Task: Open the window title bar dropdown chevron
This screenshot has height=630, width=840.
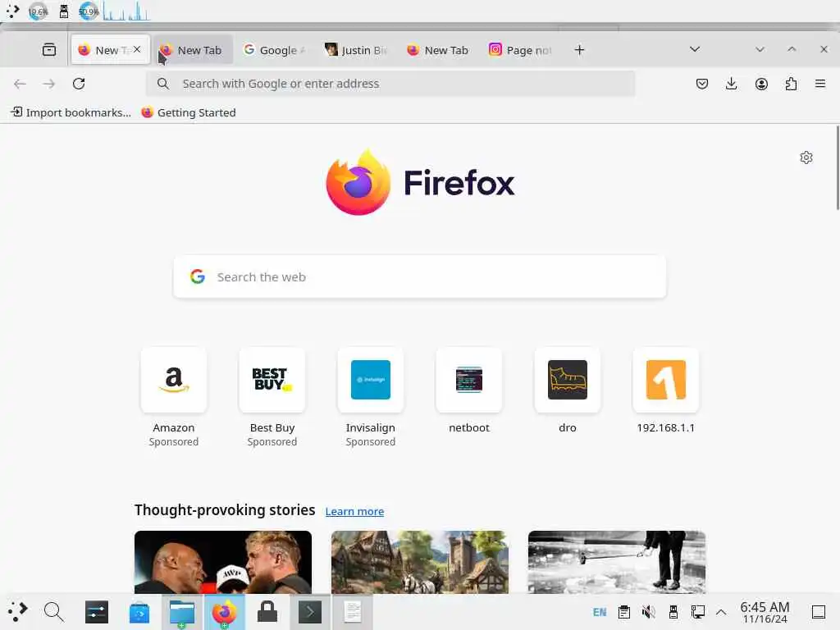Action: (760, 49)
